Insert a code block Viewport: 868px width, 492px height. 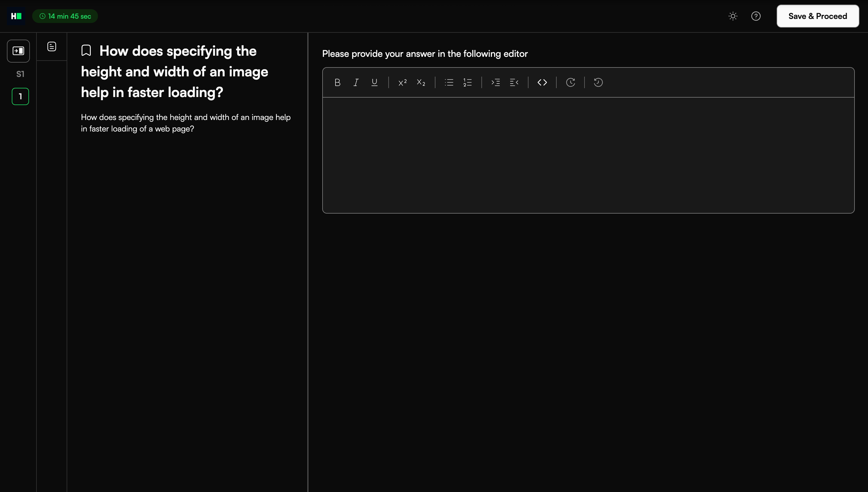pyautogui.click(x=542, y=82)
